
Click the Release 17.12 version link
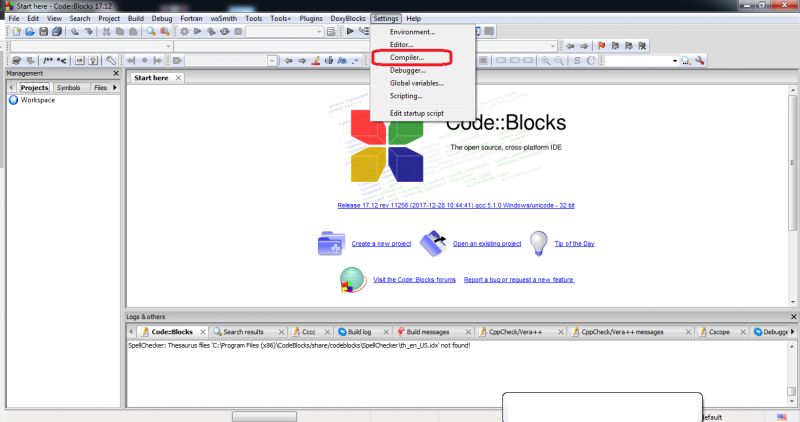click(456, 206)
